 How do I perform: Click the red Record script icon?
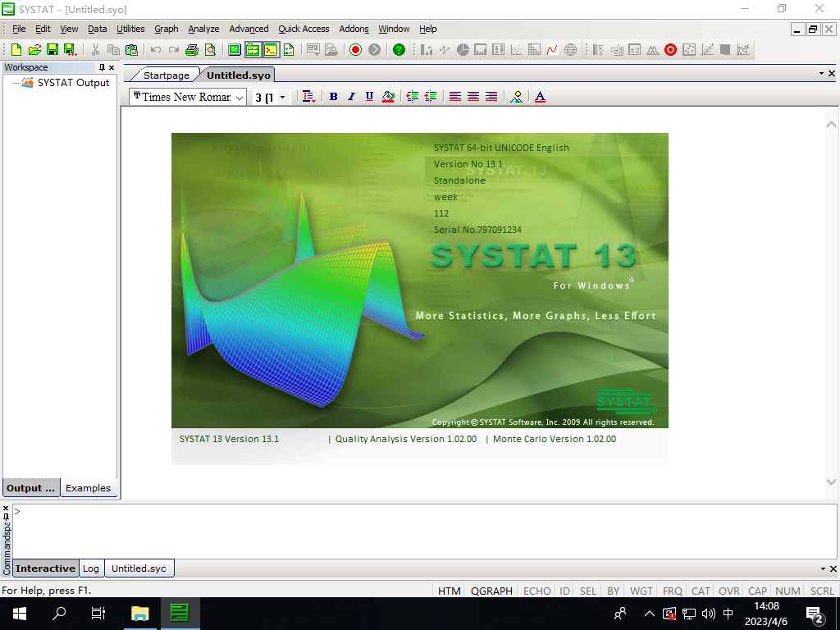point(355,50)
